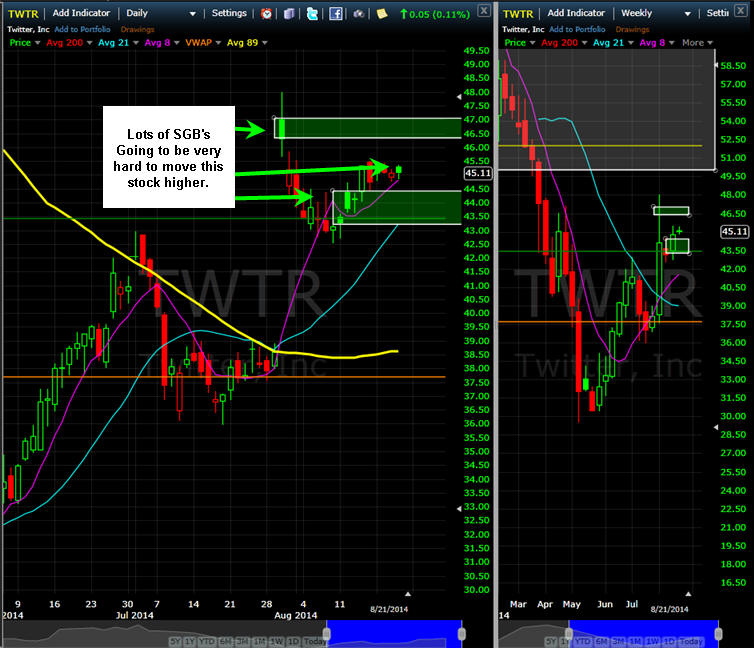The height and width of the screenshot is (648, 754).
Task: Jump to Today on Daily chart
Action: tap(315, 641)
